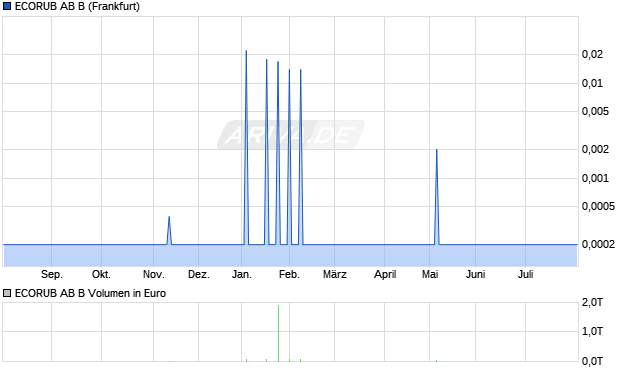Click the 'Mai' month axis label
620x371 pixels.
coord(430,274)
